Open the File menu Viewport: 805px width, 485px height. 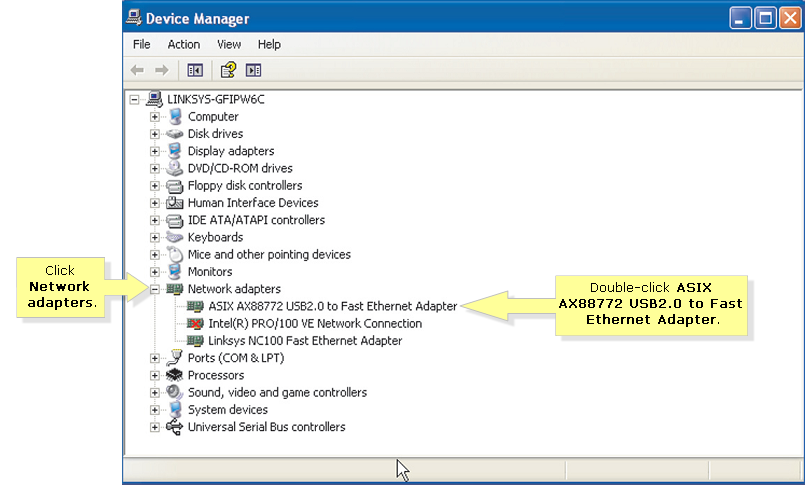tap(142, 45)
